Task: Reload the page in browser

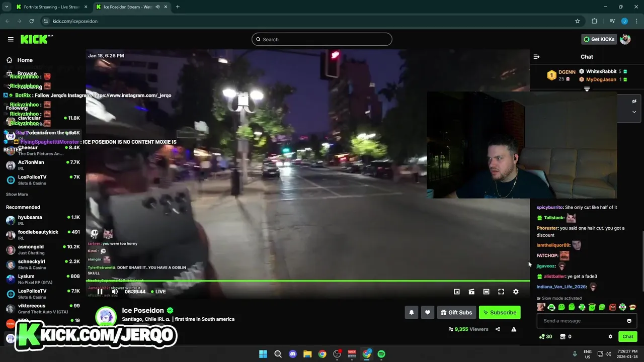Action: point(31,21)
